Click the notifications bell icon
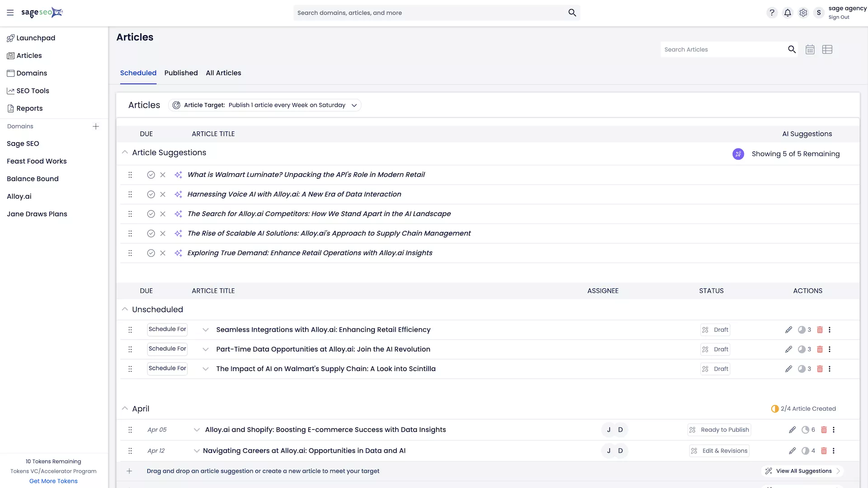This screenshot has height=488, width=868. (788, 13)
